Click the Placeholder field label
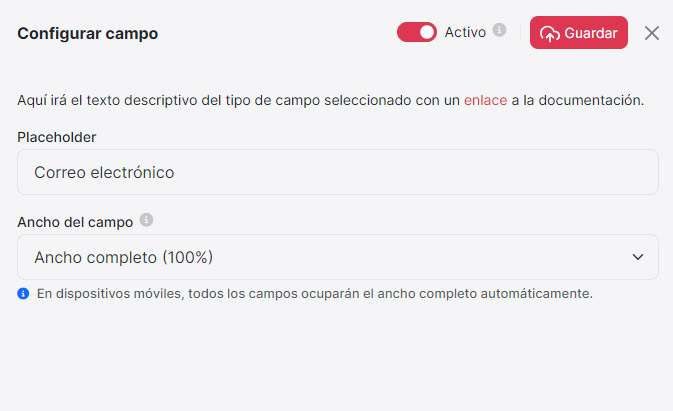The image size is (673, 411). tap(57, 137)
